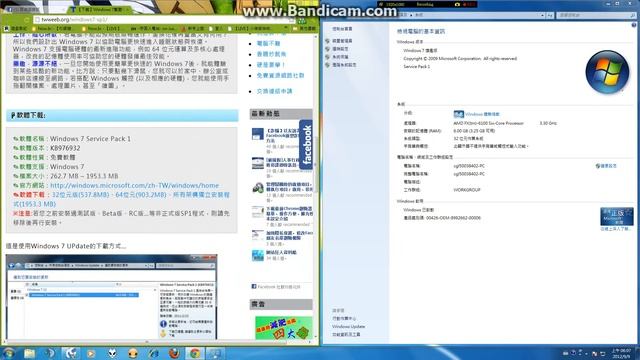The height and width of the screenshot is (360, 640).
Task: Download the 64-bit (903.2MB) version link
Action: pyautogui.click(x=141, y=195)
